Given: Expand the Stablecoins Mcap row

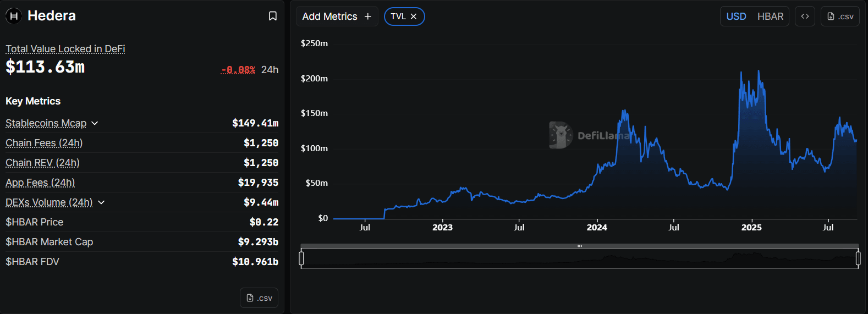Looking at the screenshot, I should pyautogui.click(x=95, y=123).
